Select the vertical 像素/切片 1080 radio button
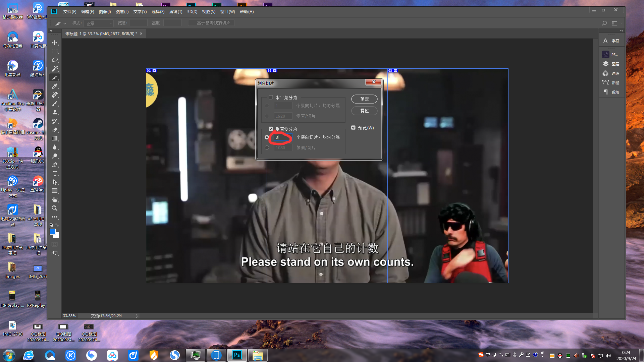Image resolution: width=644 pixels, height=362 pixels. [x=267, y=147]
